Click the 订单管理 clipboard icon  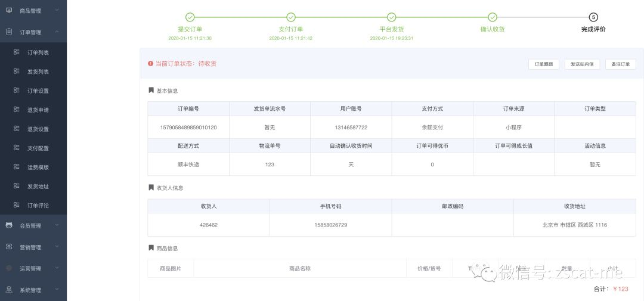coord(9,32)
